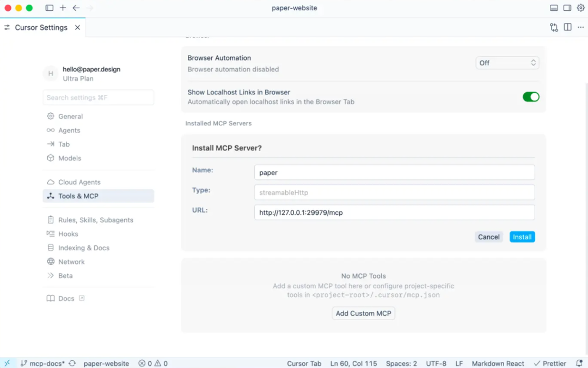Go back using the left arrow icon

[x=76, y=8]
